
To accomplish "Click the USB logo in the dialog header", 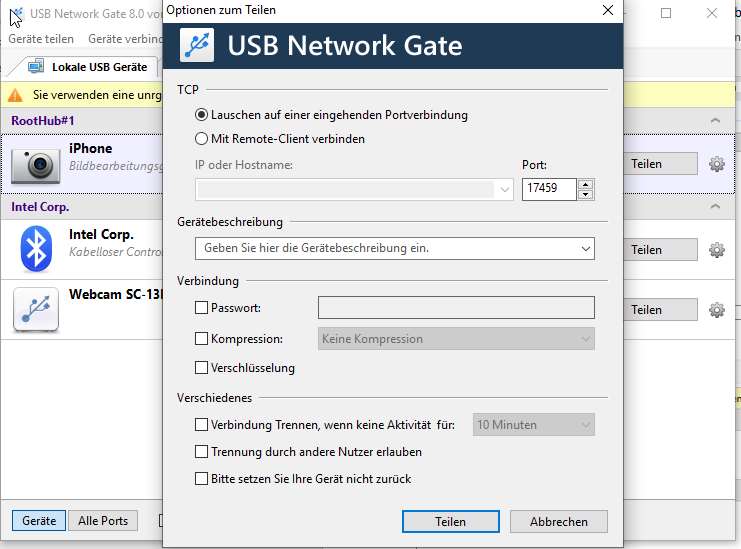I will (197, 46).
